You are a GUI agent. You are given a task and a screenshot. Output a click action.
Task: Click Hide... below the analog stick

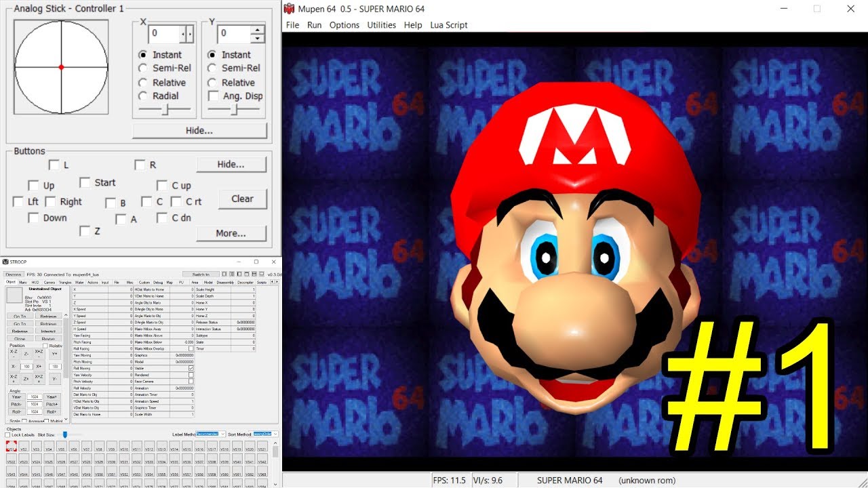point(199,130)
